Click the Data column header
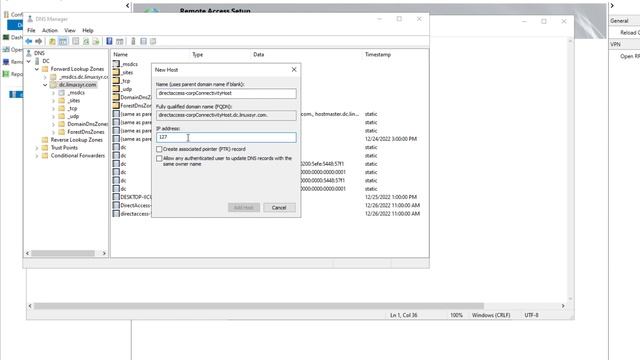The height and width of the screenshot is (360, 640). (258, 54)
